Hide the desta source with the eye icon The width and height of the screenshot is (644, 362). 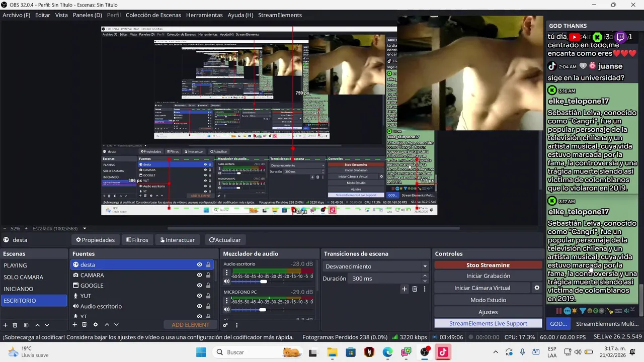200,265
